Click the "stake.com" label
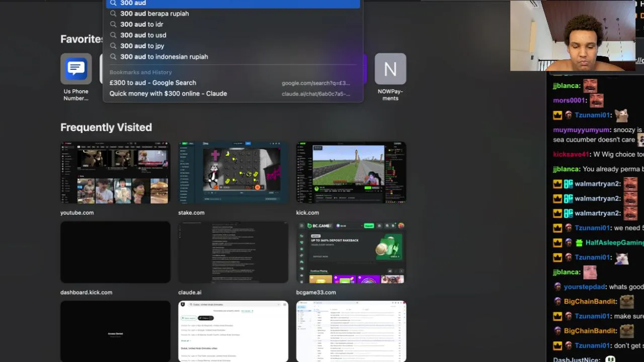644x362 pixels. click(x=191, y=213)
